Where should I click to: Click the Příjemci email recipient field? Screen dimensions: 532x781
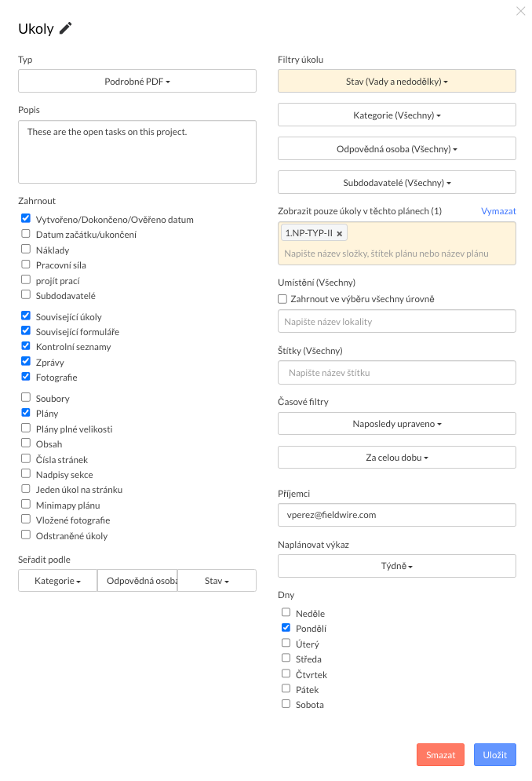coord(396,515)
